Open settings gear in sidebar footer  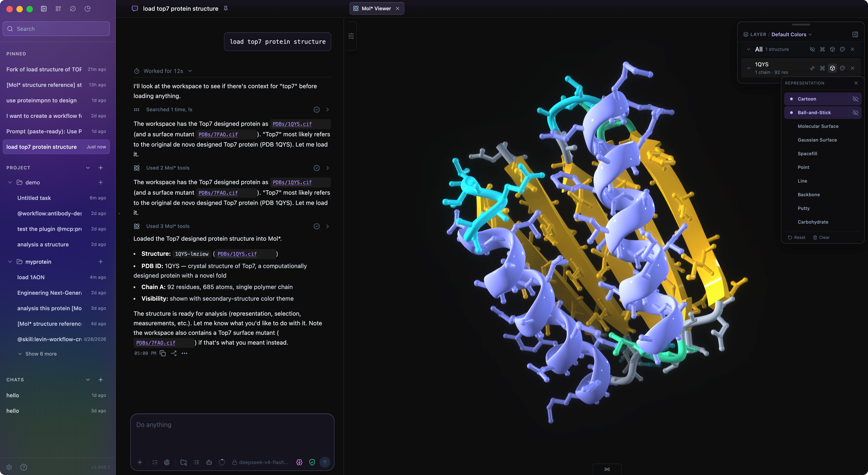(x=9, y=467)
